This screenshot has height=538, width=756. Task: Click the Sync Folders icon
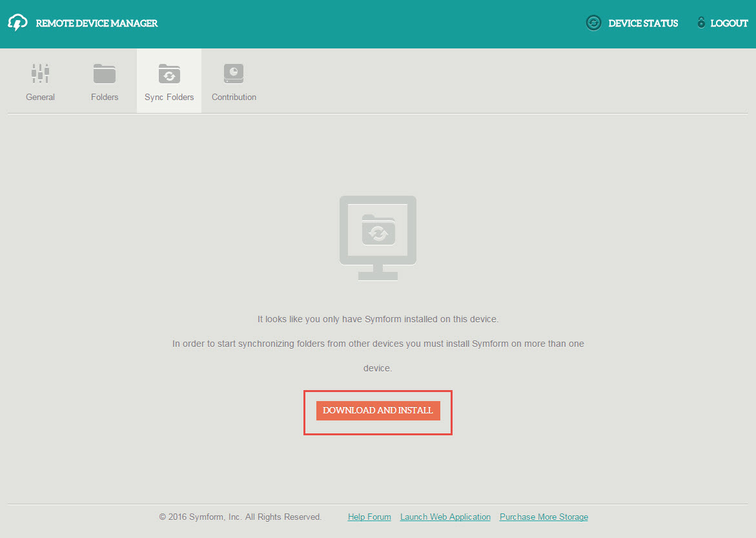169,74
